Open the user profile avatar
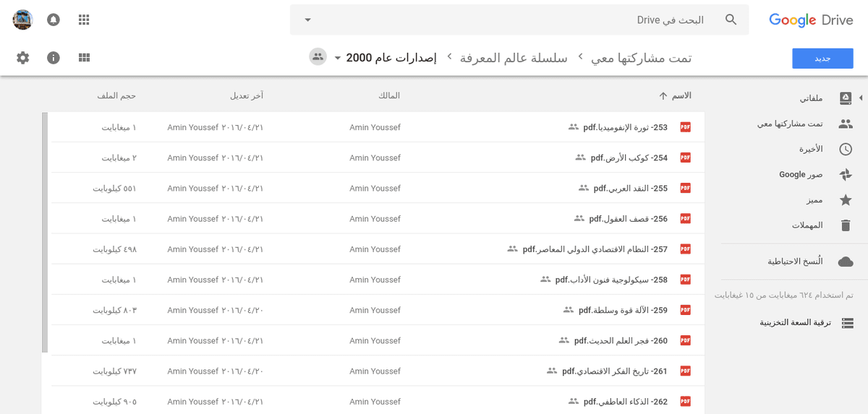The width and height of the screenshot is (868, 414). point(23,20)
